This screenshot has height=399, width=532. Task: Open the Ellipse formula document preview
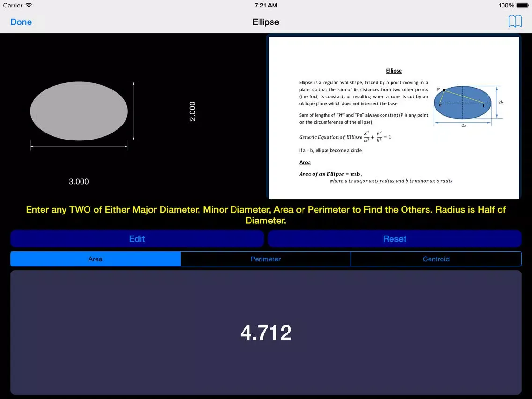(x=394, y=118)
